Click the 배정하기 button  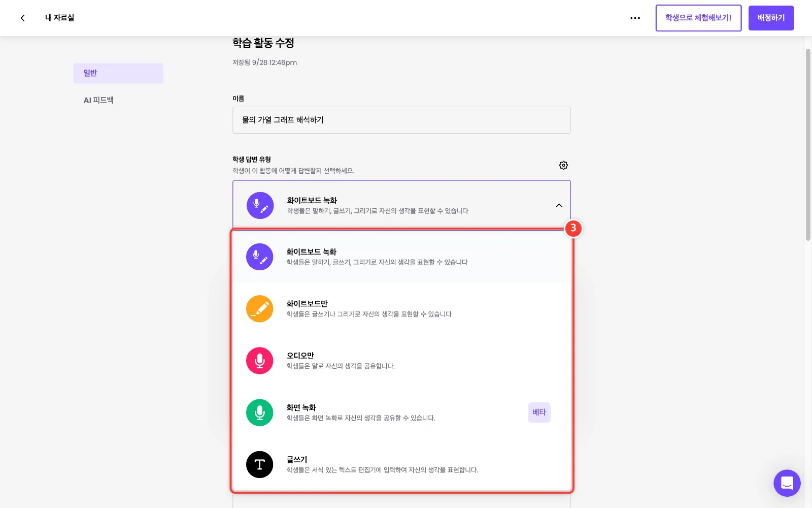coord(771,18)
